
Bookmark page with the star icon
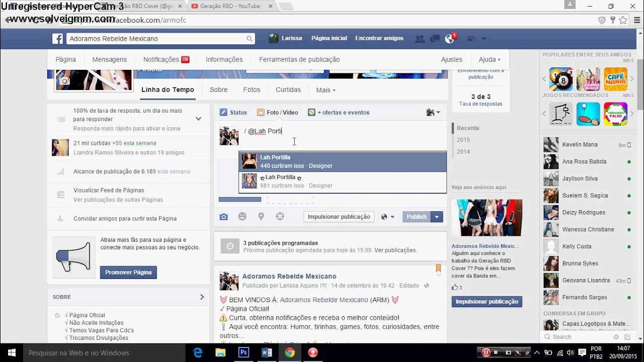click(x=623, y=20)
